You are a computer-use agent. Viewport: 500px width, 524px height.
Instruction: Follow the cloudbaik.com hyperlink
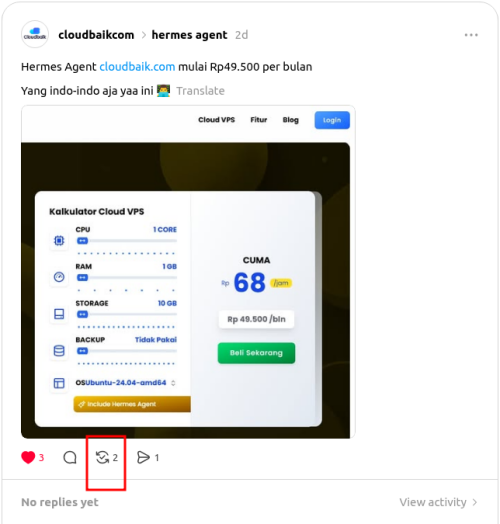coord(137,67)
